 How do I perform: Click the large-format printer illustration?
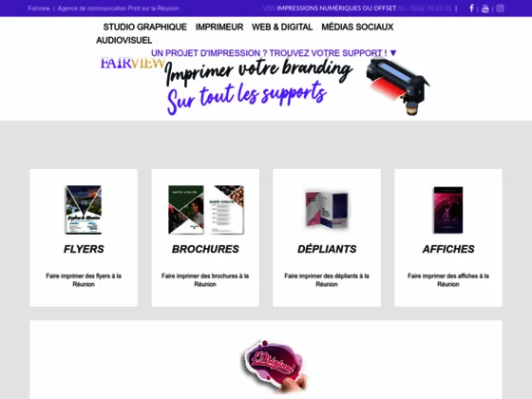click(398, 86)
